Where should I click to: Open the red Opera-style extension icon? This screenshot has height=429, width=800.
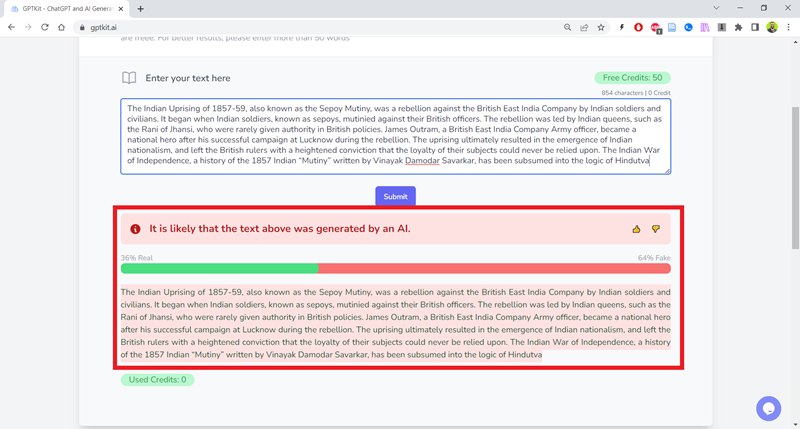638,28
